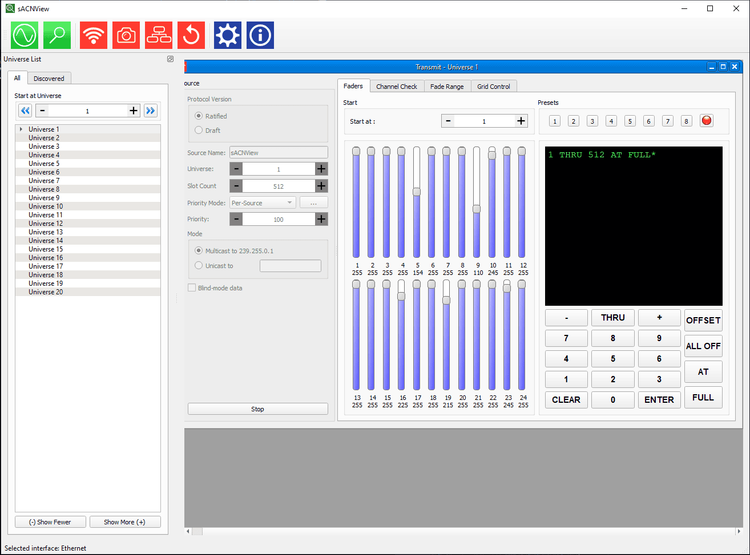This screenshot has height=555, width=750.
Task: Decrease the Start at Universe value with minus
Action: (42, 111)
